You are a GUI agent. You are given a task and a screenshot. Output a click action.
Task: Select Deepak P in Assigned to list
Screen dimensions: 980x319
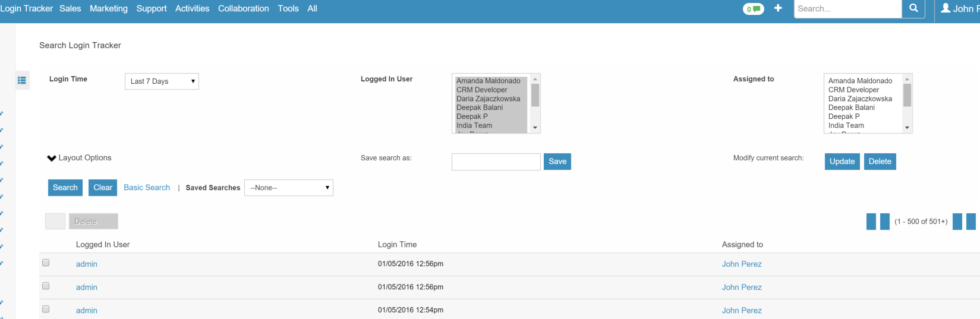coord(863,116)
